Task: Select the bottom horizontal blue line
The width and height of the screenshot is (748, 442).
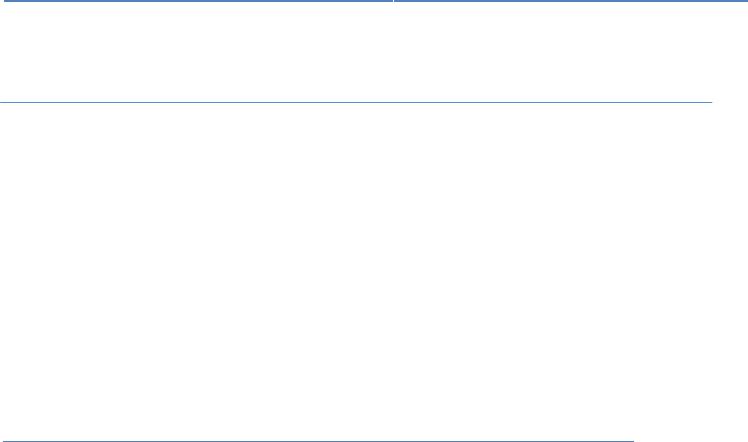Action: pyautogui.click(x=318, y=441)
